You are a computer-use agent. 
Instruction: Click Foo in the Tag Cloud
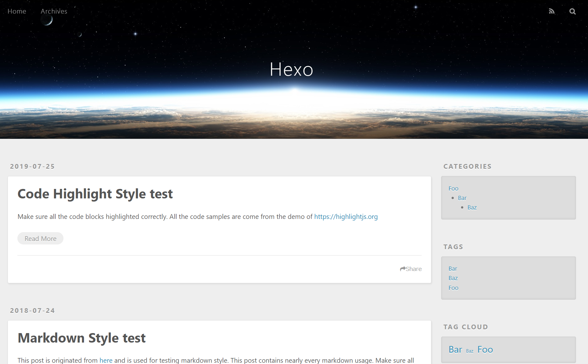point(485,349)
